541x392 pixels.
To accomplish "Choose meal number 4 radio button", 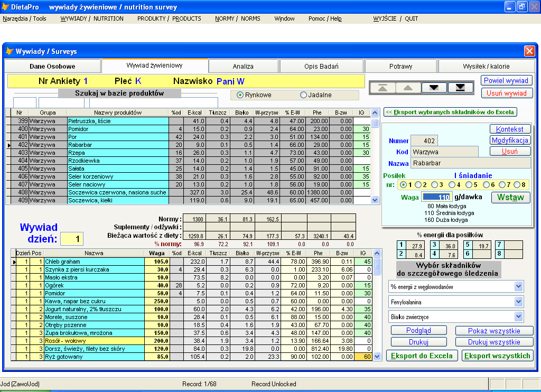I will point(452,184).
